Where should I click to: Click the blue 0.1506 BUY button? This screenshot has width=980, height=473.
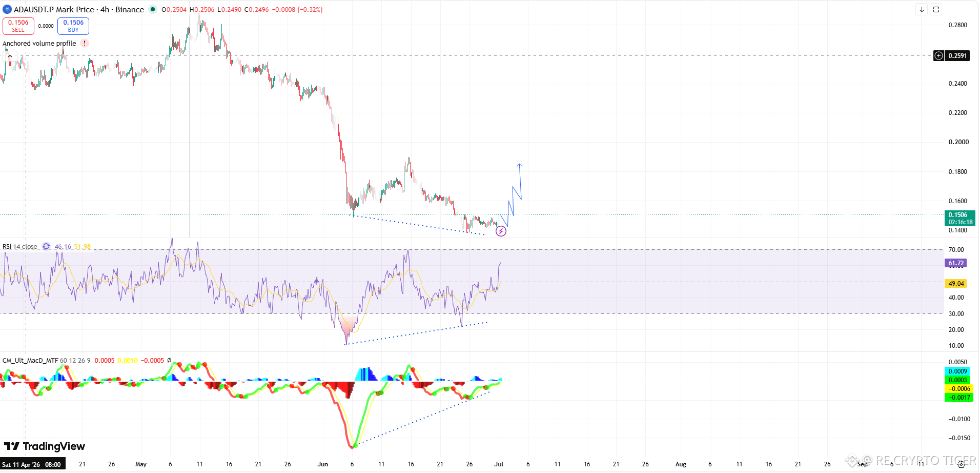click(x=73, y=26)
